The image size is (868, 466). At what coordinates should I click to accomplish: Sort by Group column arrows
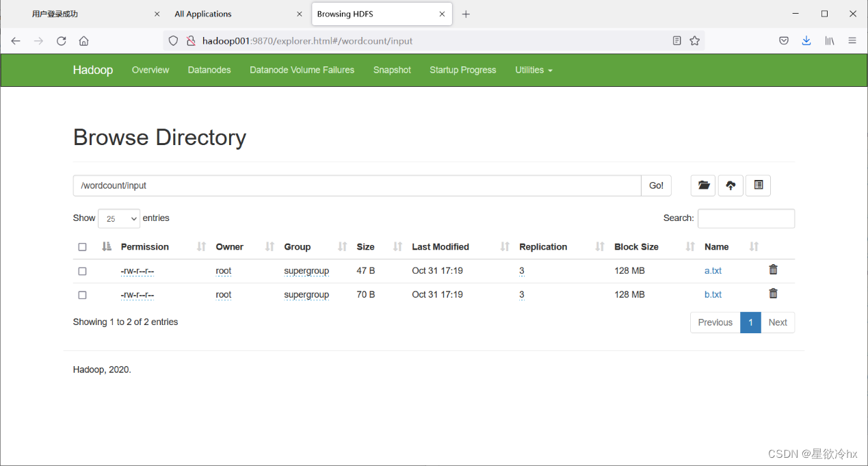click(342, 247)
